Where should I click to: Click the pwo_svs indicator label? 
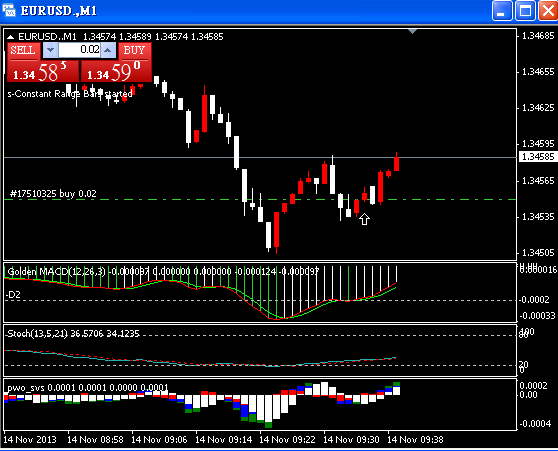coord(26,388)
